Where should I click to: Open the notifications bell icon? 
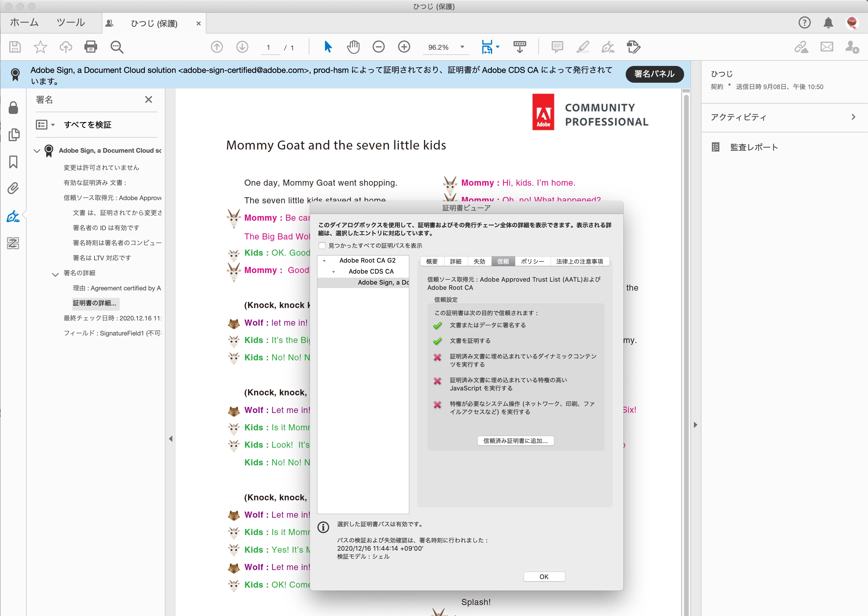click(828, 23)
